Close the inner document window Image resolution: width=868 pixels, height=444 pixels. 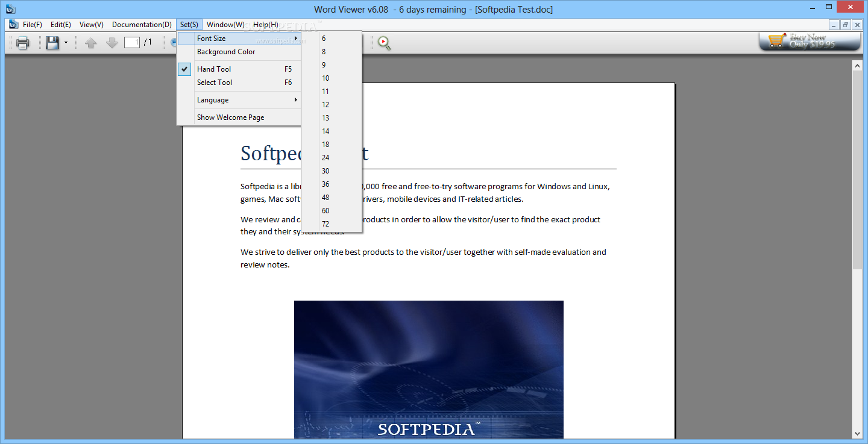click(857, 25)
